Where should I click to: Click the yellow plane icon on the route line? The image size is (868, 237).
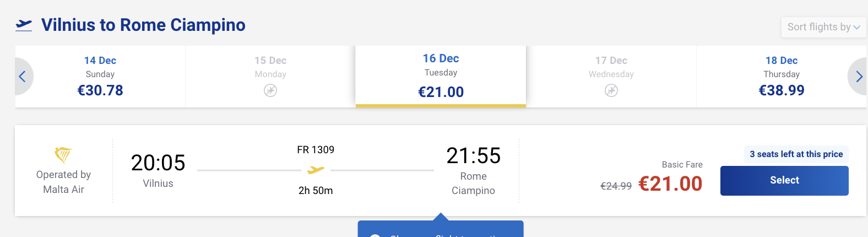tap(316, 170)
